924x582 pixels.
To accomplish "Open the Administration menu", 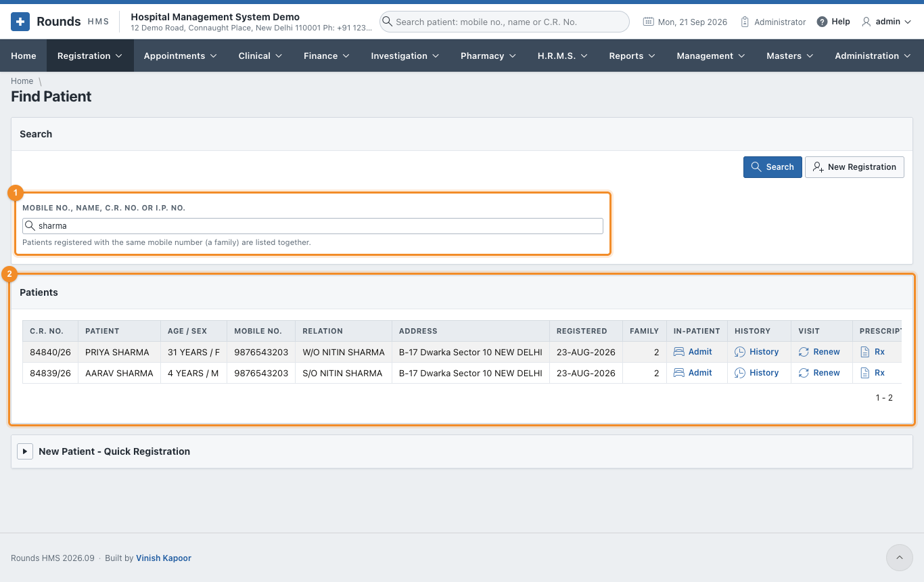I will [873, 55].
